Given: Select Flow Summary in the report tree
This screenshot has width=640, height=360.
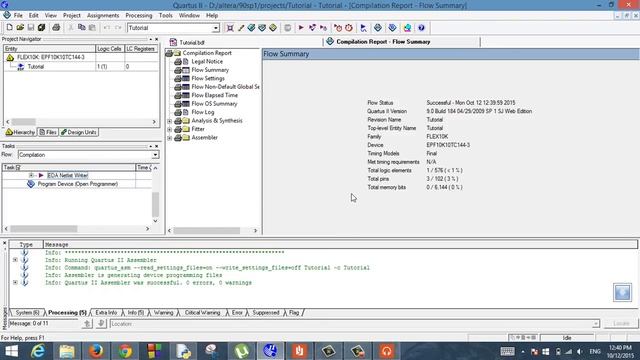Looking at the screenshot, I should [x=210, y=70].
